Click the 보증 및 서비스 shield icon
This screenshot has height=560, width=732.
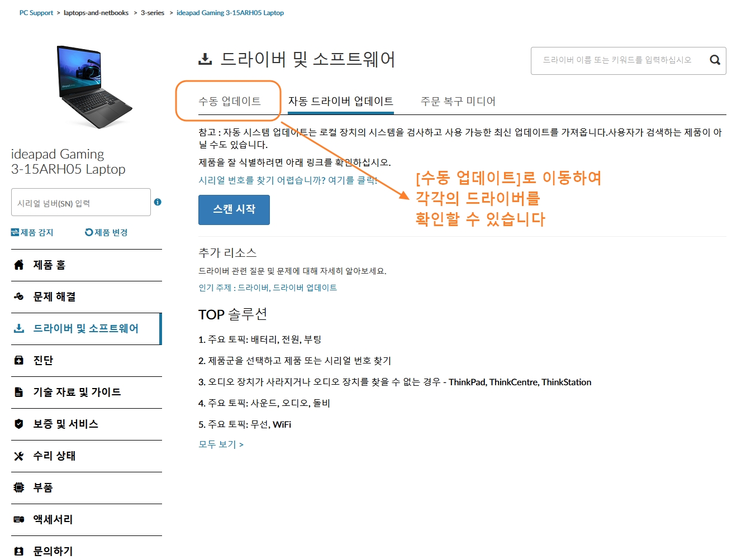click(x=18, y=424)
